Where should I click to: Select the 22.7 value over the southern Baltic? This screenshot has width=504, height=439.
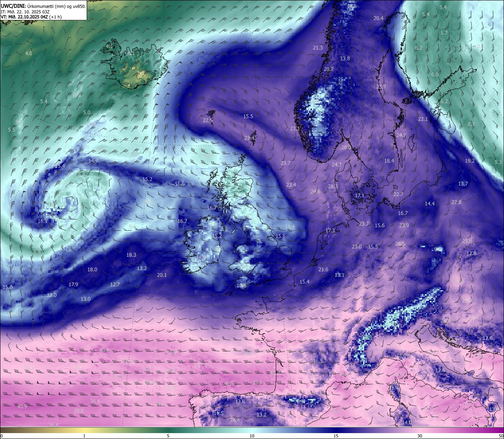(398, 194)
